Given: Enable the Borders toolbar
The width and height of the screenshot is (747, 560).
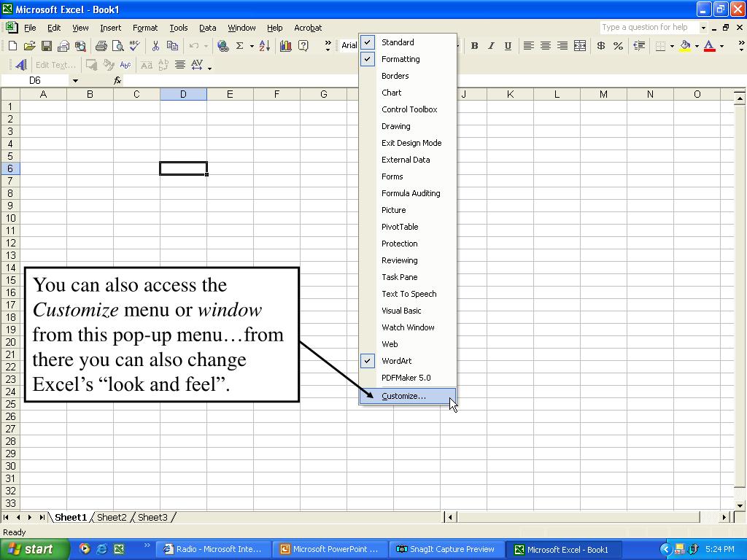Looking at the screenshot, I should click(408, 76).
